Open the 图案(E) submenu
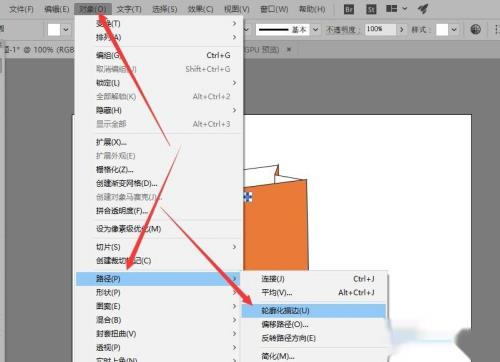Image resolution: width=500 pixels, height=362 pixels. coord(159,306)
